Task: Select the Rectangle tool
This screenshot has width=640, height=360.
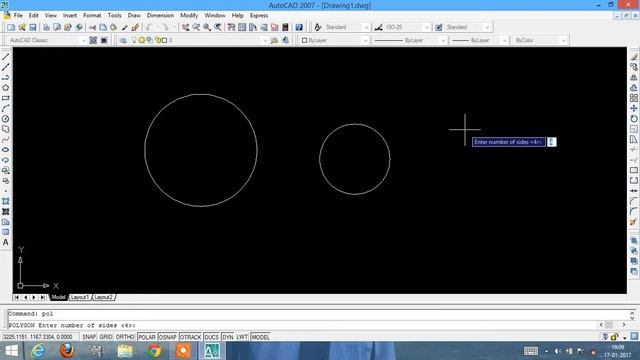Action: [6, 98]
